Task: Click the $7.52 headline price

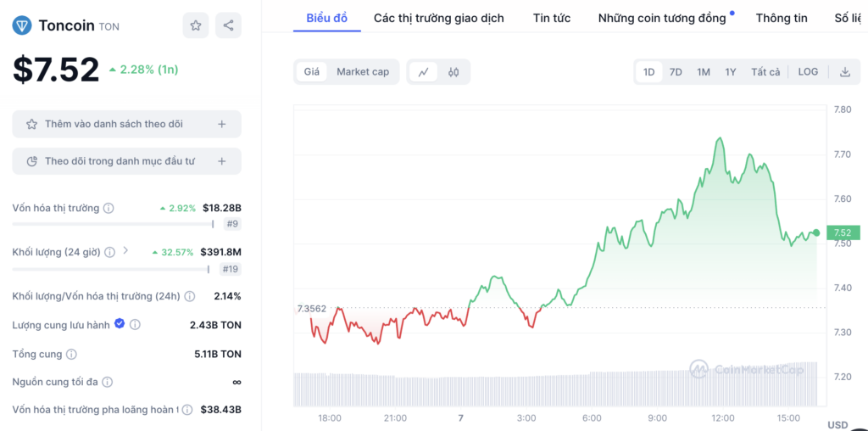Action: tap(56, 70)
